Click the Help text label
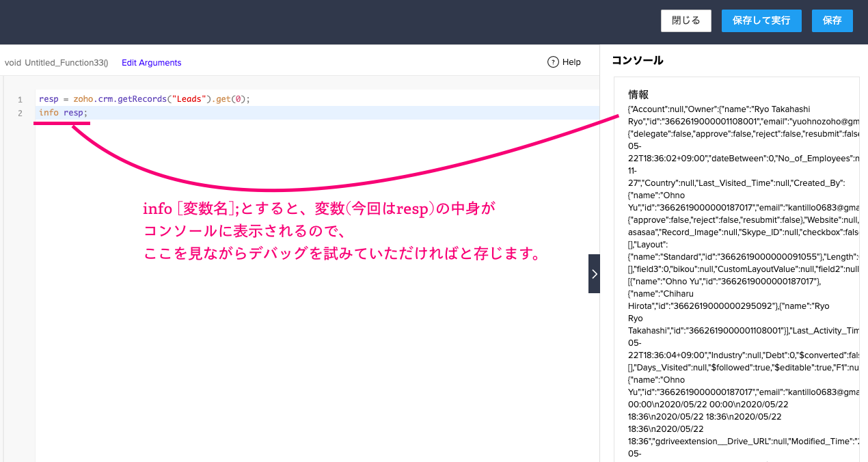 pyautogui.click(x=571, y=62)
